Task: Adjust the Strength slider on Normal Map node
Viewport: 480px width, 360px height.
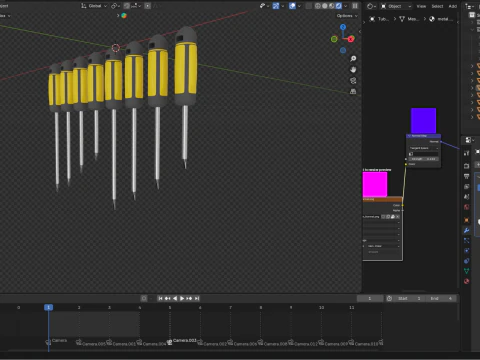Action: click(424, 159)
